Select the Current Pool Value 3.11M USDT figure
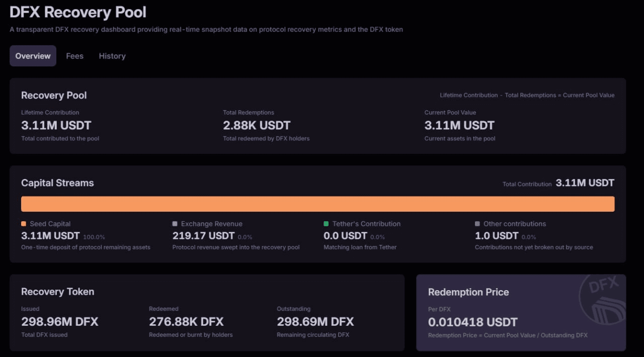644x357 pixels. coord(459,125)
